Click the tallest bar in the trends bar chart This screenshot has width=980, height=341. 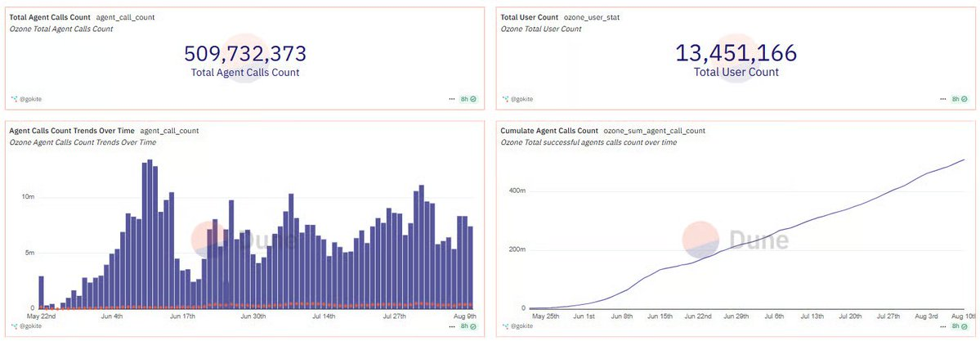(150, 233)
